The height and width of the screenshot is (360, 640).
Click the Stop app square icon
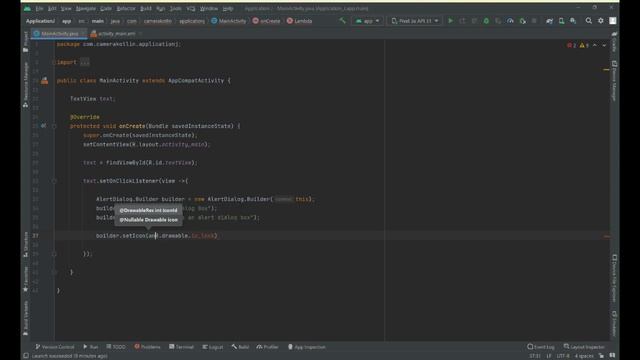pos(534,21)
